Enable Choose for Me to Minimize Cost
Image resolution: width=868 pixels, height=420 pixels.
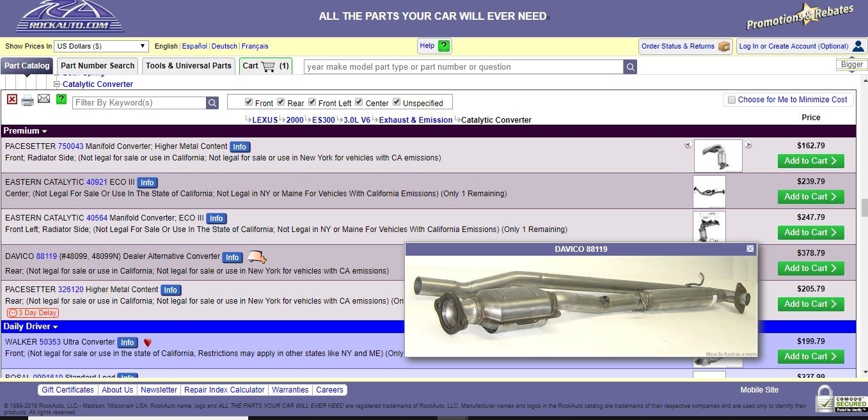pos(731,100)
